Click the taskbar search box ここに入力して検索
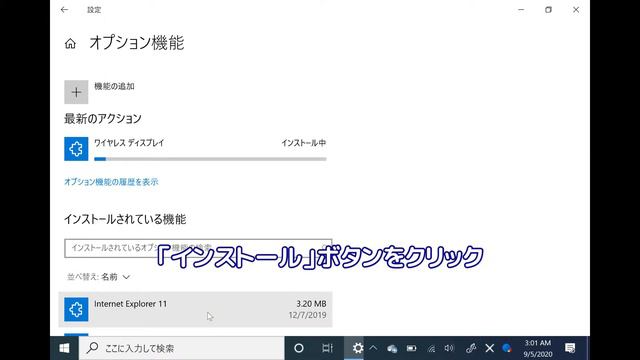Image resolution: width=640 pixels, height=360 pixels. [182, 348]
